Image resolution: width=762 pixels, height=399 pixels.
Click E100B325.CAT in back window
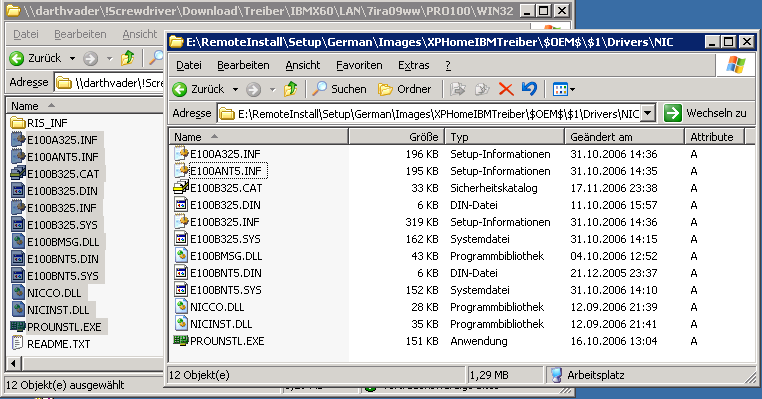tap(55, 174)
